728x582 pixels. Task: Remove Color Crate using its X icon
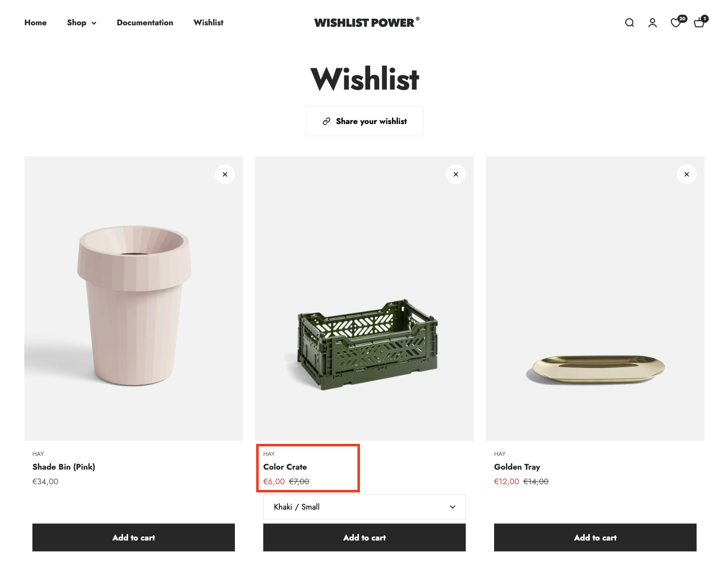pyautogui.click(x=456, y=174)
